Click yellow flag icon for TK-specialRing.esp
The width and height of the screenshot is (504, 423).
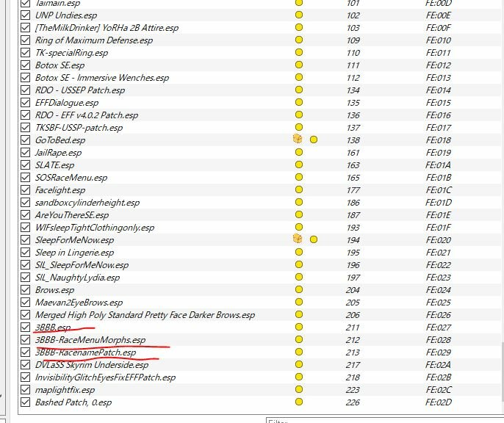click(x=299, y=52)
